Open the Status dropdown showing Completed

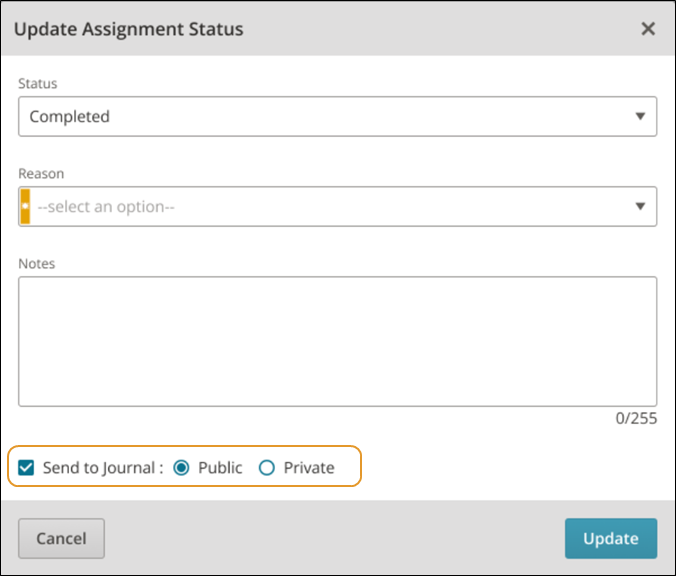point(338,116)
